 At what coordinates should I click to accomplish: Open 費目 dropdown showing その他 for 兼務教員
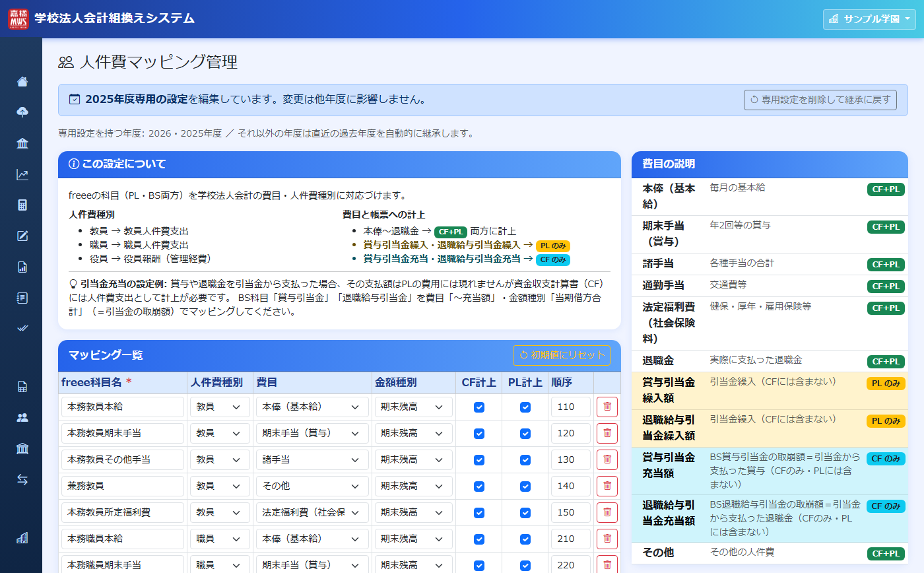pos(312,486)
